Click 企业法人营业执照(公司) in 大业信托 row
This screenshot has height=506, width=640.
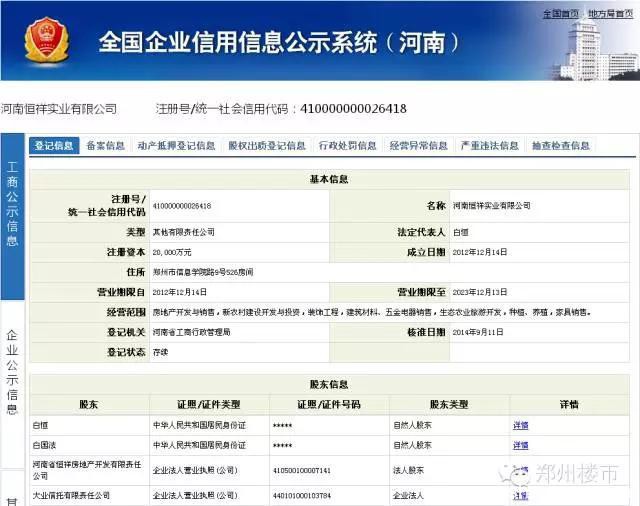[195, 496]
